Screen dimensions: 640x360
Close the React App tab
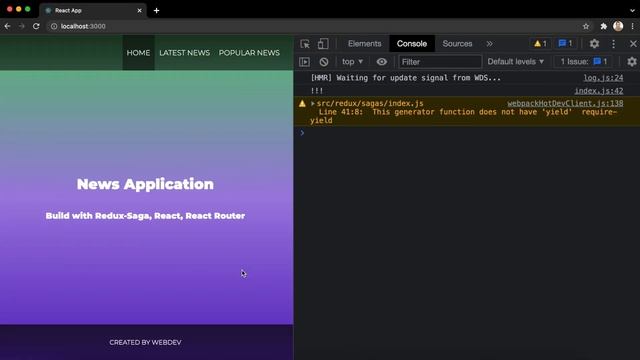(139, 11)
